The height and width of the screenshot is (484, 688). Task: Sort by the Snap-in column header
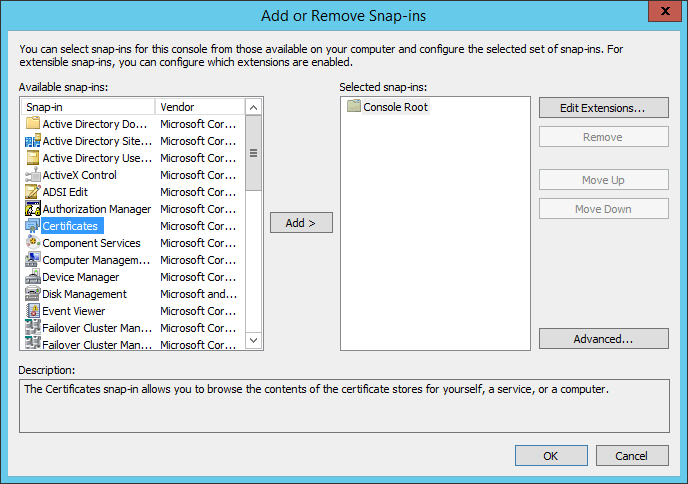pyautogui.click(x=88, y=107)
